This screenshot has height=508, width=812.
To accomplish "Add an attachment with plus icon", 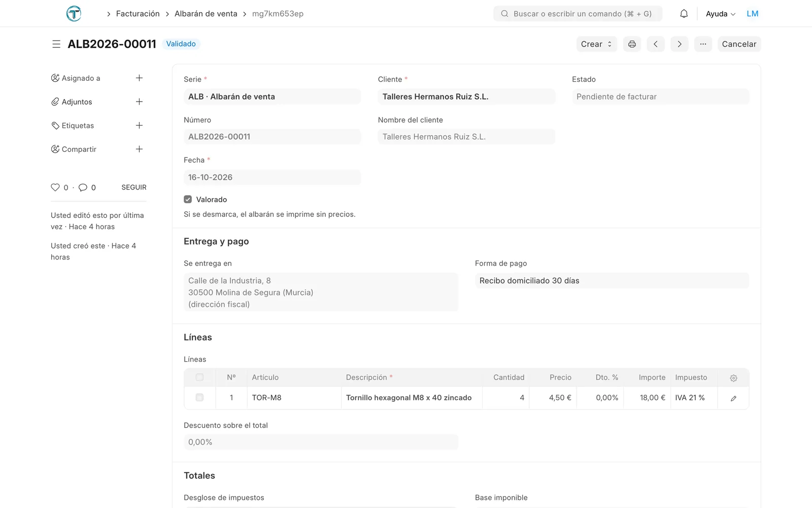I will click(x=139, y=102).
